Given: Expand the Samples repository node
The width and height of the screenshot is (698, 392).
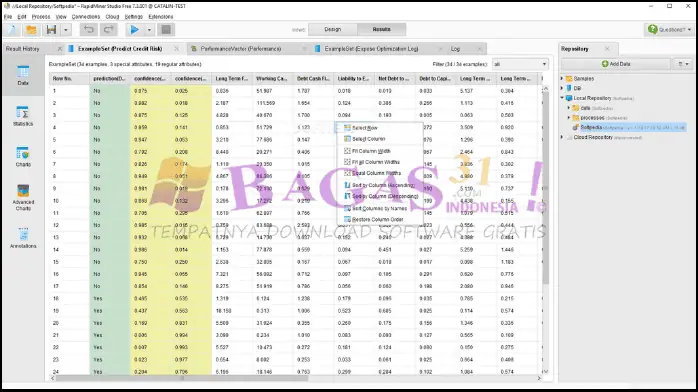Looking at the screenshot, I should coord(562,78).
